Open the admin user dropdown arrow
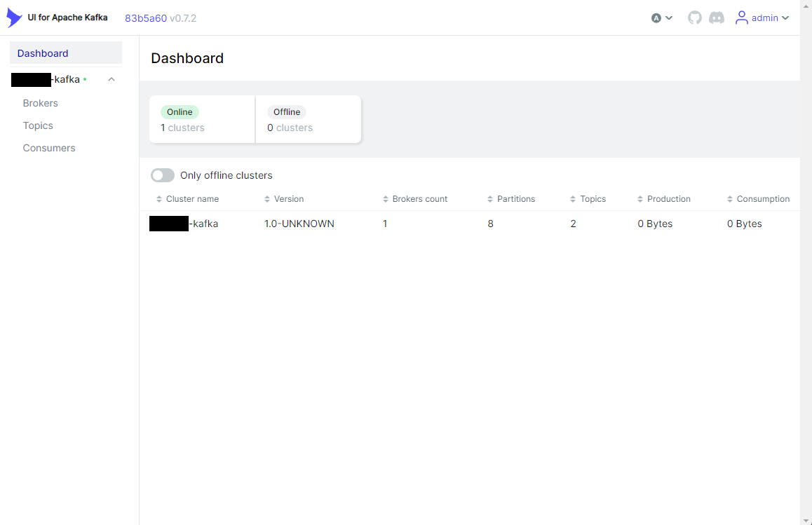Image resolution: width=812 pixels, height=525 pixels. [x=785, y=18]
